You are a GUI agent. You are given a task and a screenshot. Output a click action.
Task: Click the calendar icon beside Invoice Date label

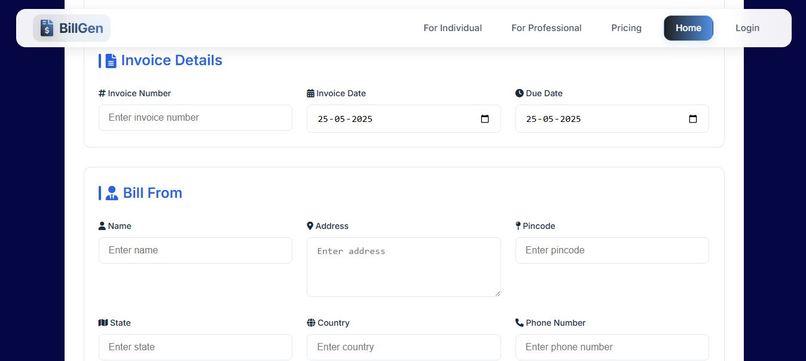click(x=310, y=93)
